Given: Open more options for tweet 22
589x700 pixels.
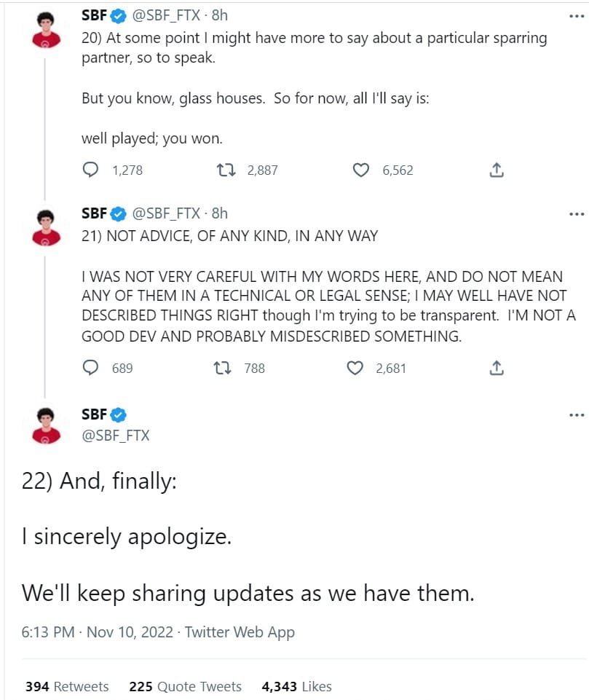Looking at the screenshot, I should pos(577,415).
